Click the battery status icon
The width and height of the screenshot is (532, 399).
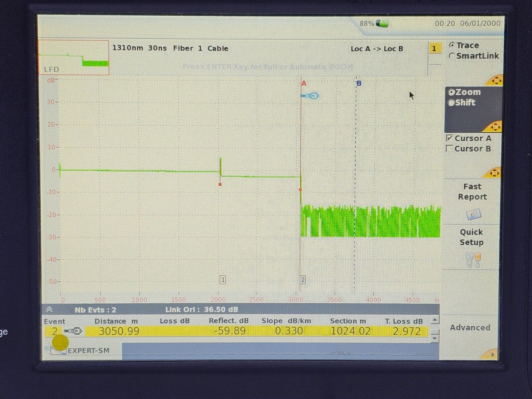coord(382,24)
